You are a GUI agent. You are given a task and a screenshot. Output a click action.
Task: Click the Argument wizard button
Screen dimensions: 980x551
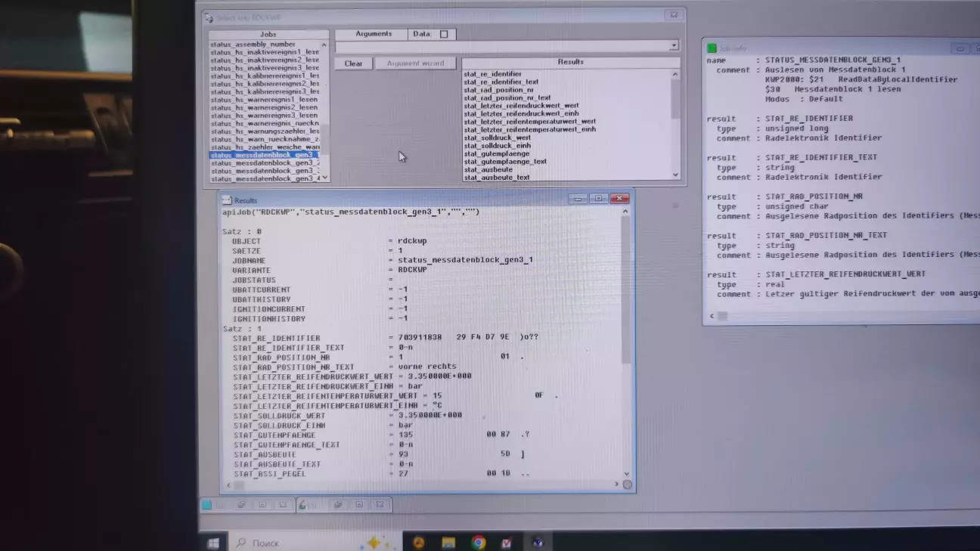(x=415, y=63)
